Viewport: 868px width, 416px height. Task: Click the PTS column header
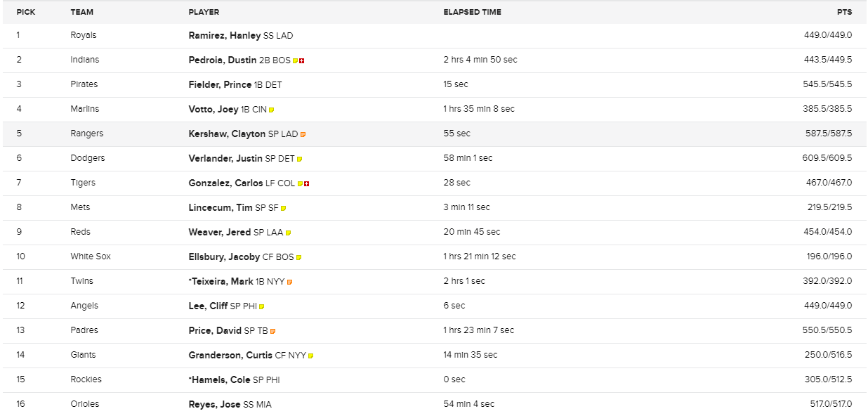pyautogui.click(x=846, y=12)
